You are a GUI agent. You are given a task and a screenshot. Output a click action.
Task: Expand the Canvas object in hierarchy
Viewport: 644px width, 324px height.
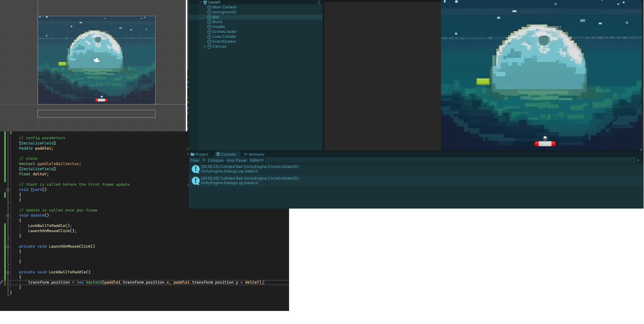point(205,47)
